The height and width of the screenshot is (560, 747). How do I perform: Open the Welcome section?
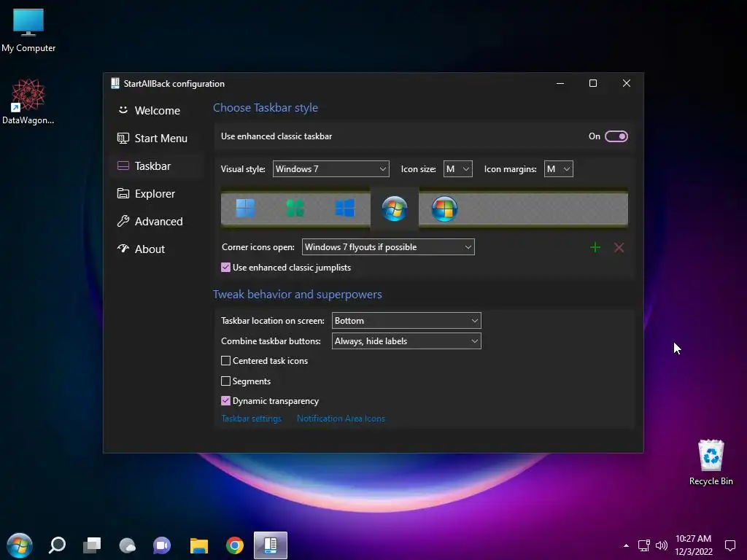157,111
